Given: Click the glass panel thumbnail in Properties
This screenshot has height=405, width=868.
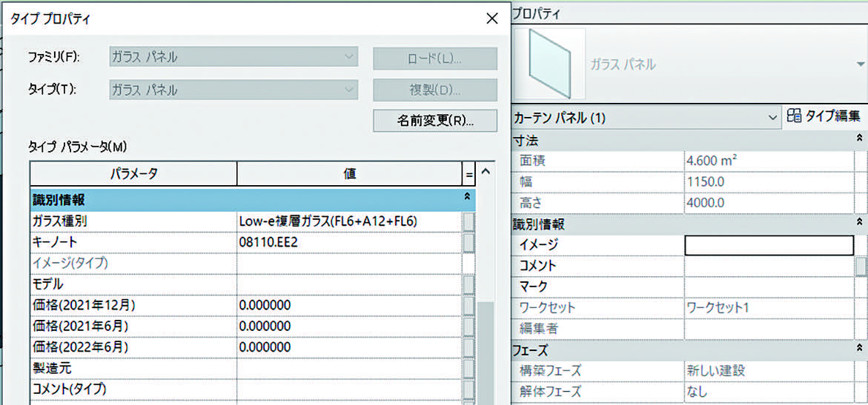Looking at the screenshot, I should [x=550, y=65].
